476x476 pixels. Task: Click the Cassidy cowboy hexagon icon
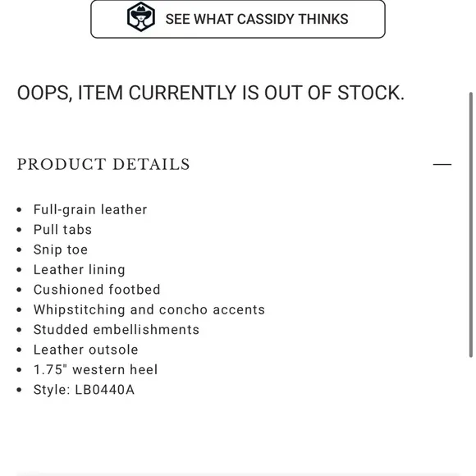click(x=141, y=16)
